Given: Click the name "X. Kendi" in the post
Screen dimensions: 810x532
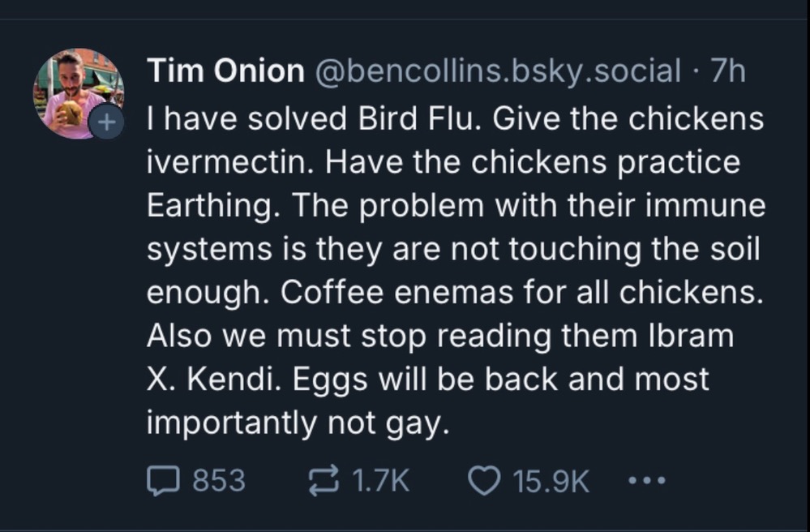Looking at the screenshot, I should click(214, 380).
